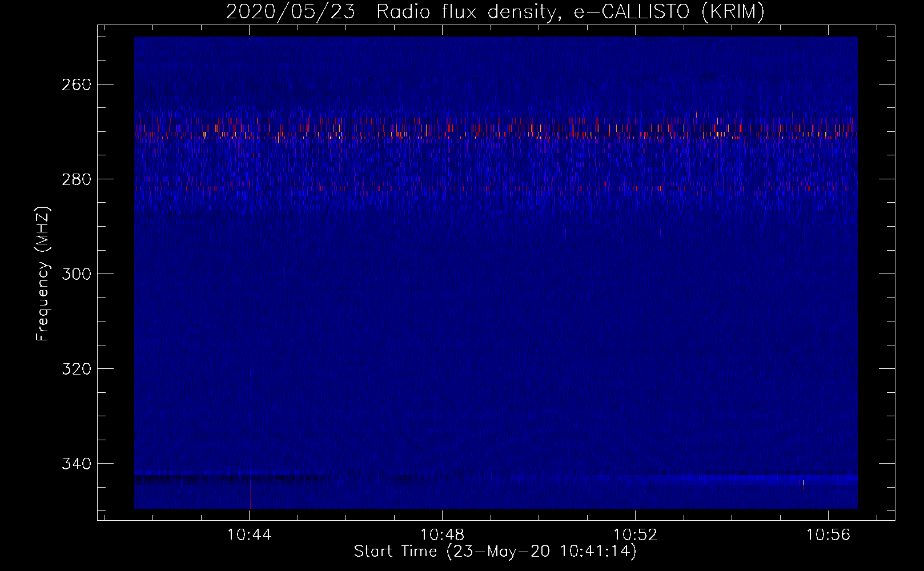Click the 320 frequency tick label
Image resolution: width=924 pixels, height=571 pixels.
point(76,369)
